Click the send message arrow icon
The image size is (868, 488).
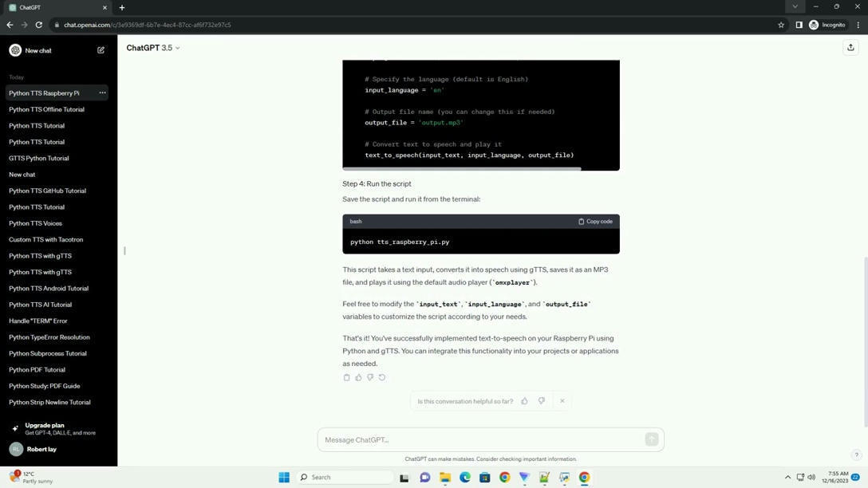(x=651, y=439)
